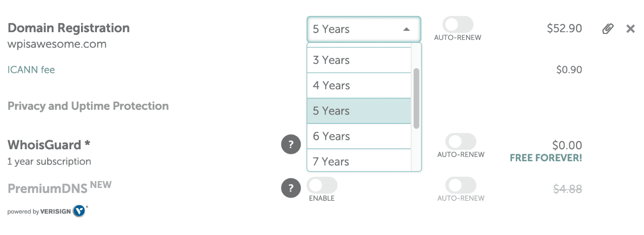Click the paperclip icon next to $52.90
644x235 pixels.
[x=608, y=29]
